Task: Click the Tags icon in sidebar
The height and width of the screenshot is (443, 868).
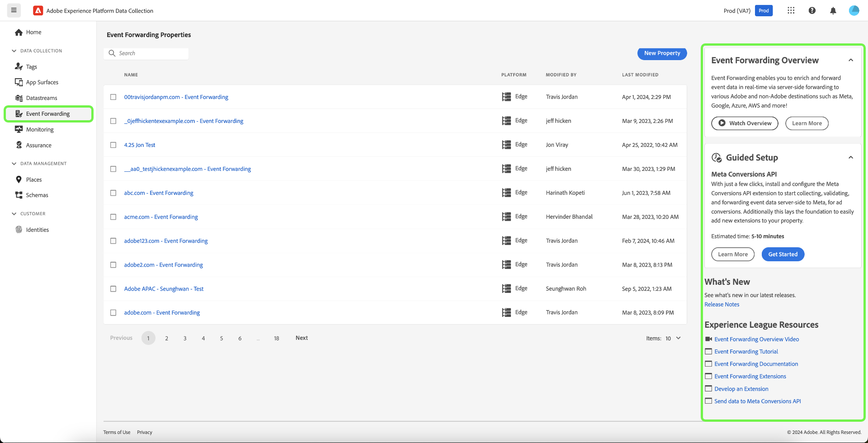Action: pos(19,66)
